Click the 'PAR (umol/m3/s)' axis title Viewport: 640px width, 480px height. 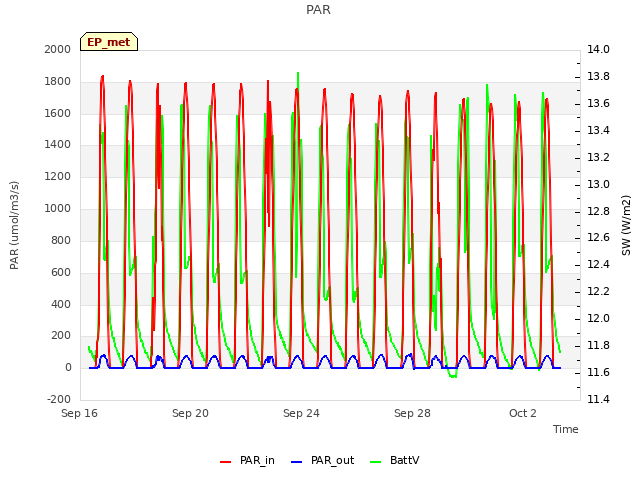(x=14, y=225)
